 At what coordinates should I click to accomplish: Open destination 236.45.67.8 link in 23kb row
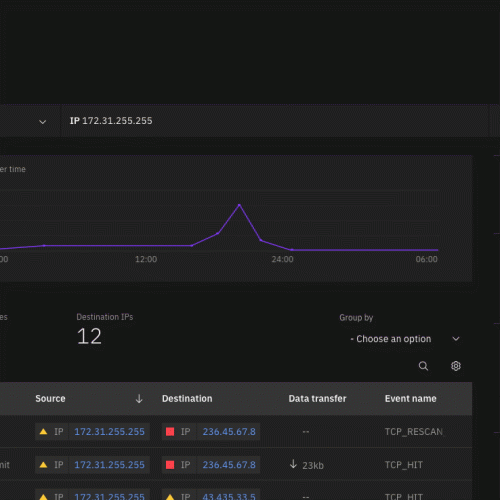(229, 465)
